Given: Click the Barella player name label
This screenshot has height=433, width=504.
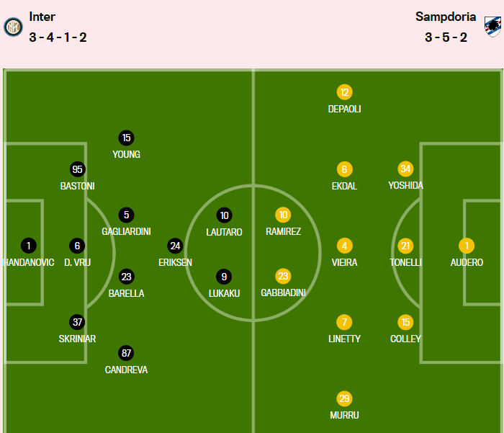Looking at the screenshot, I should point(127,293).
